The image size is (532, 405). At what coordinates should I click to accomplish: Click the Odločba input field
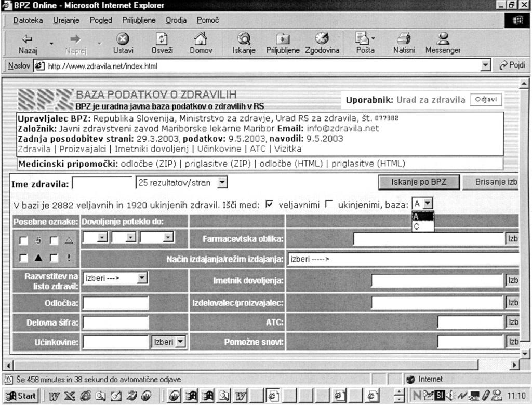pyautogui.click(x=116, y=303)
